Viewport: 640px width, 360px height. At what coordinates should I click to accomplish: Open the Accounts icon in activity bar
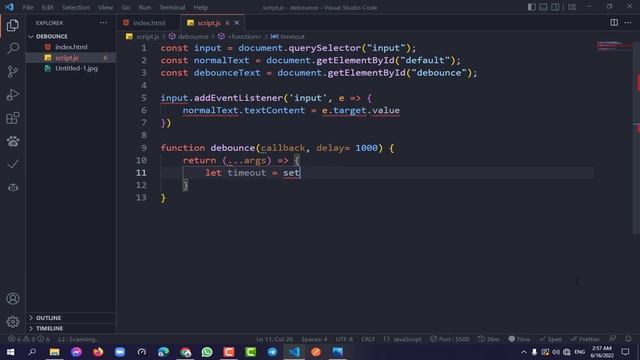click(13, 299)
